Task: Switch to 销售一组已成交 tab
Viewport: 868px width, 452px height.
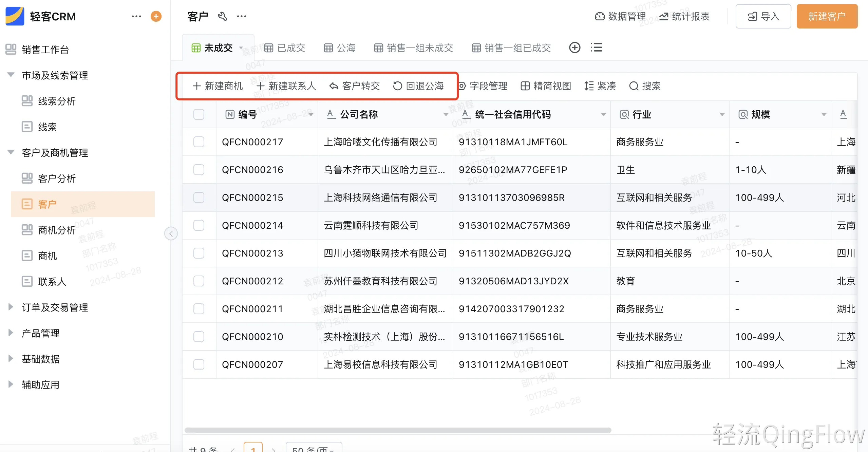Action: tap(511, 48)
